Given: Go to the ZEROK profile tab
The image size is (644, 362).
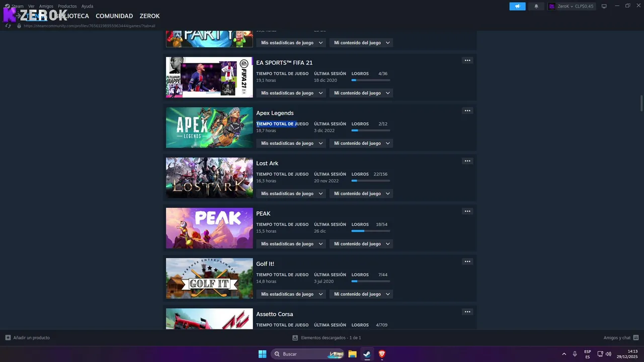Looking at the screenshot, I should click(149, 16).
